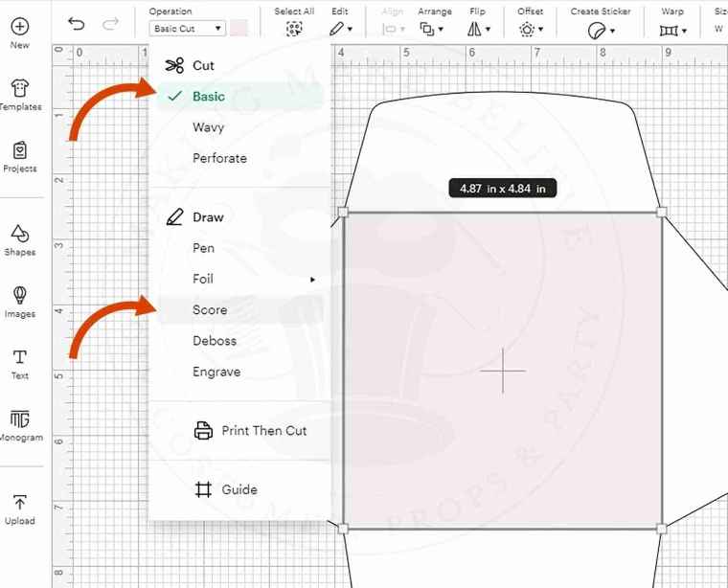
Task: Choose Print Then Cut operation
Action: (263, 431)
